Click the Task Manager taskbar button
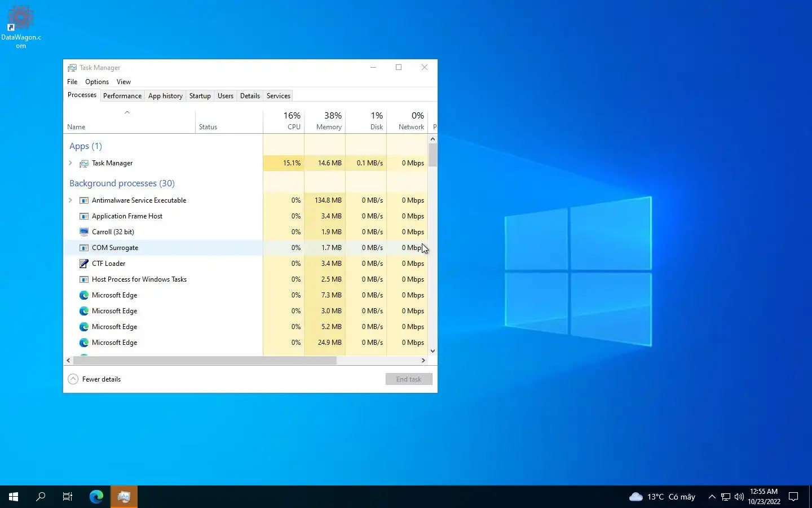This screenshot has height=508, width=812. [124, 497]
